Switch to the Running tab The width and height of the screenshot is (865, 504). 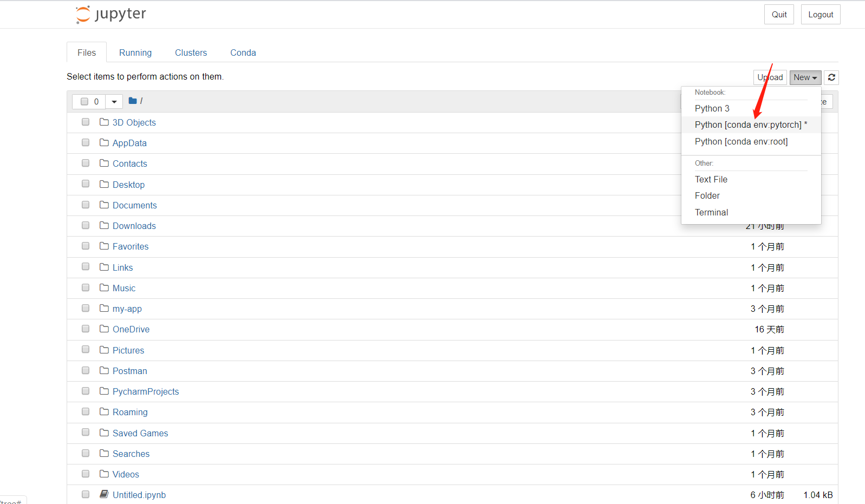[135, 53]
